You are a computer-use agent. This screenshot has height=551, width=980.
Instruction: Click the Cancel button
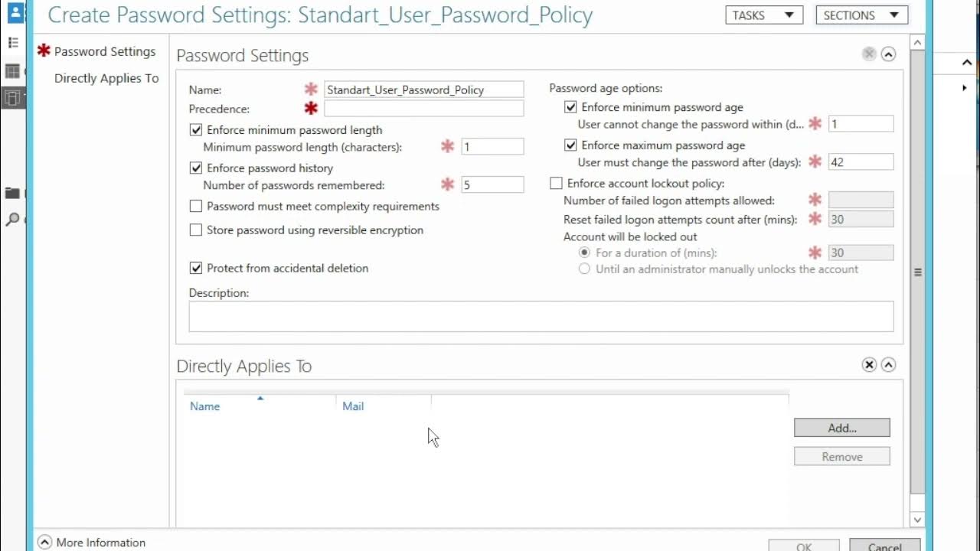pyautogui.click(x=884, y=546)
